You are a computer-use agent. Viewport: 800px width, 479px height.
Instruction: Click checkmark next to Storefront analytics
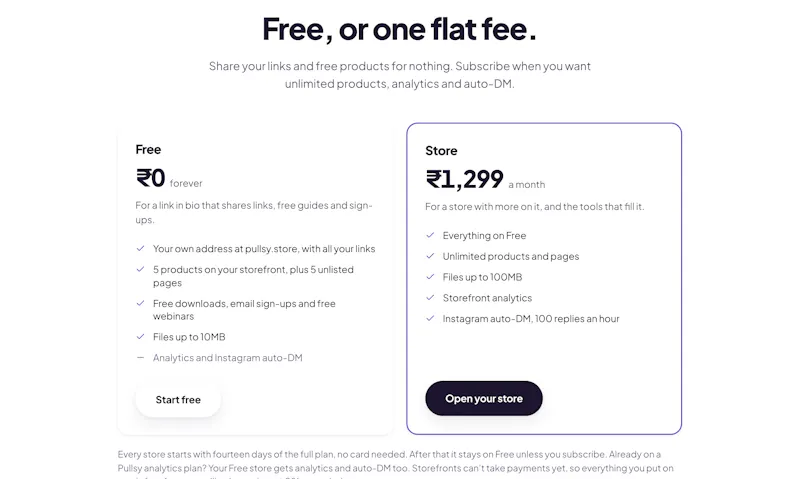point(430,297)
